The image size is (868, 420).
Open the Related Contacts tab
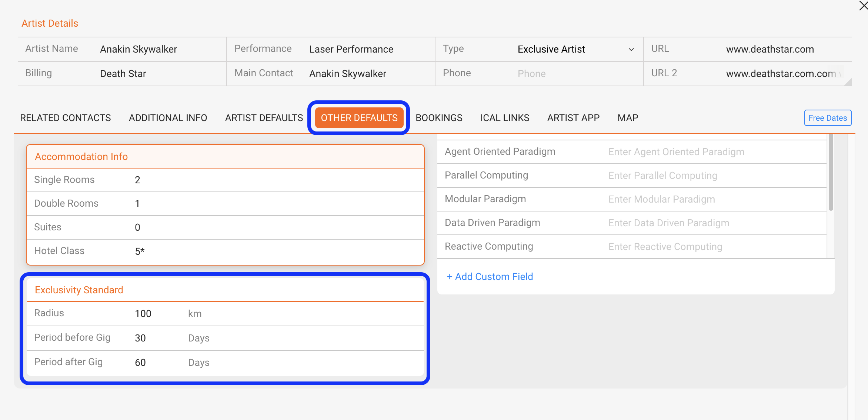pos(66,118)
